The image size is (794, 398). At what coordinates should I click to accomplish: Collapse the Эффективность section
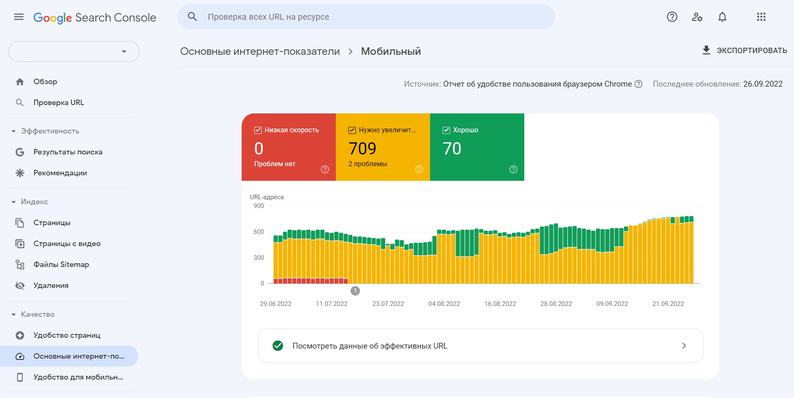click(x=14, y=131)
